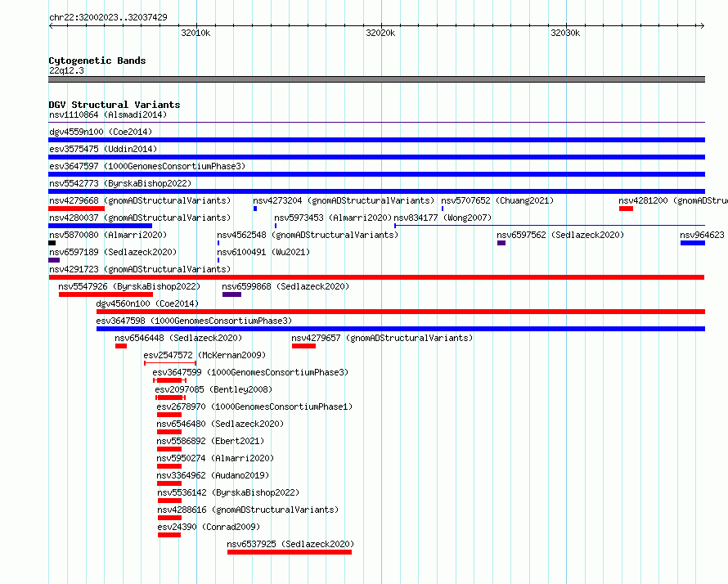728x584 pixels.
Task: Click the chr22:32002023..32037429 coordinates text
Action: (x=108, y=17)
